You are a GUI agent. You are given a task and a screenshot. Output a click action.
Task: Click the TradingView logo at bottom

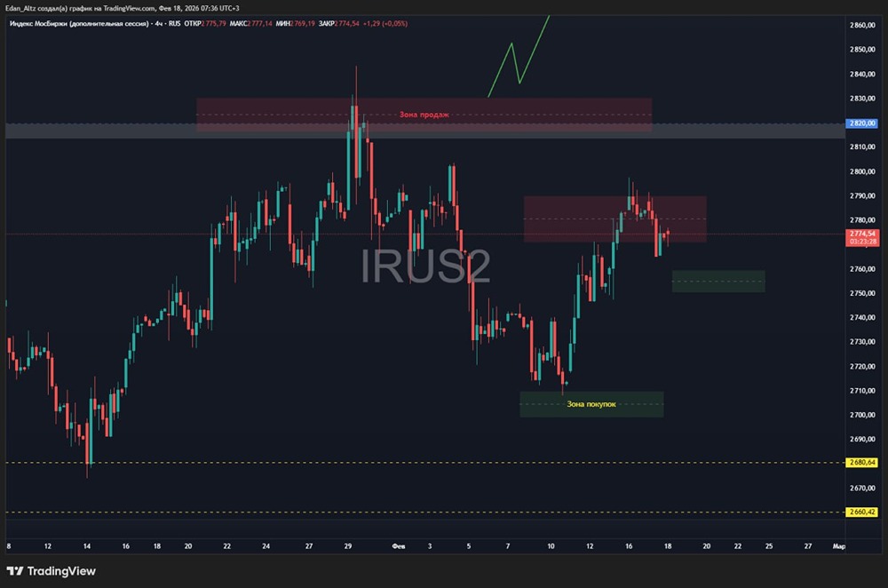point(51,571)
